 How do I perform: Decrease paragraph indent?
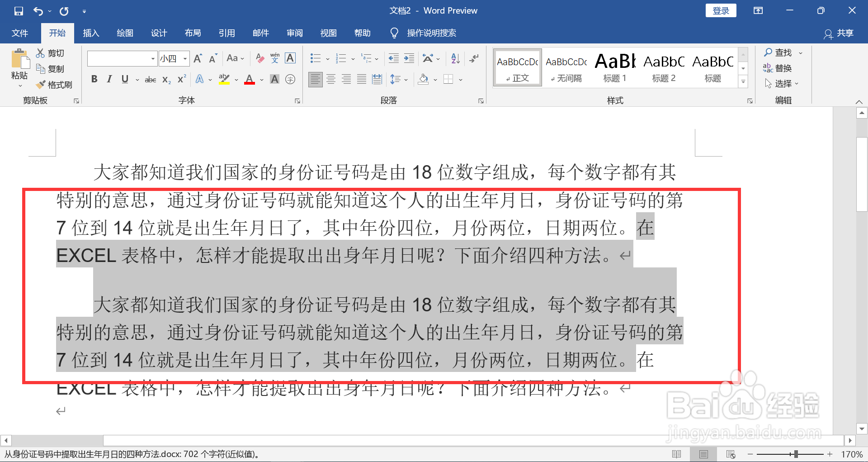tap(394, 58)
